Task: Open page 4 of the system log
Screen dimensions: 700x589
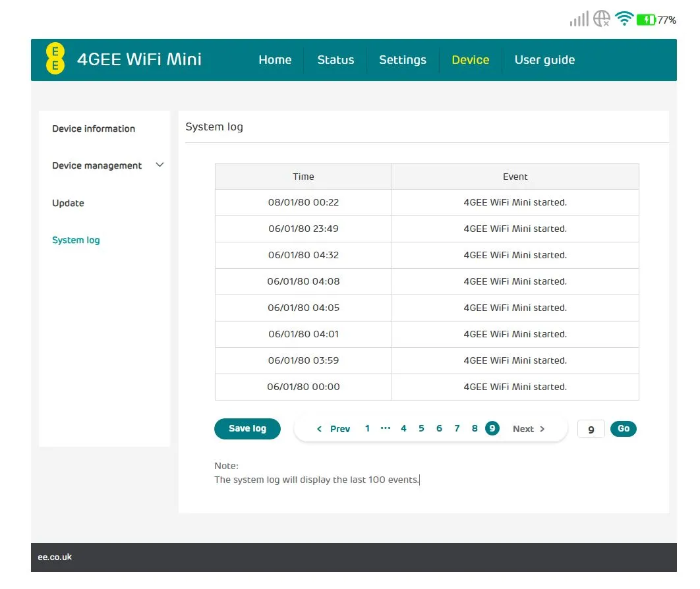Action: pyautogui.click(x=403, y=428)
